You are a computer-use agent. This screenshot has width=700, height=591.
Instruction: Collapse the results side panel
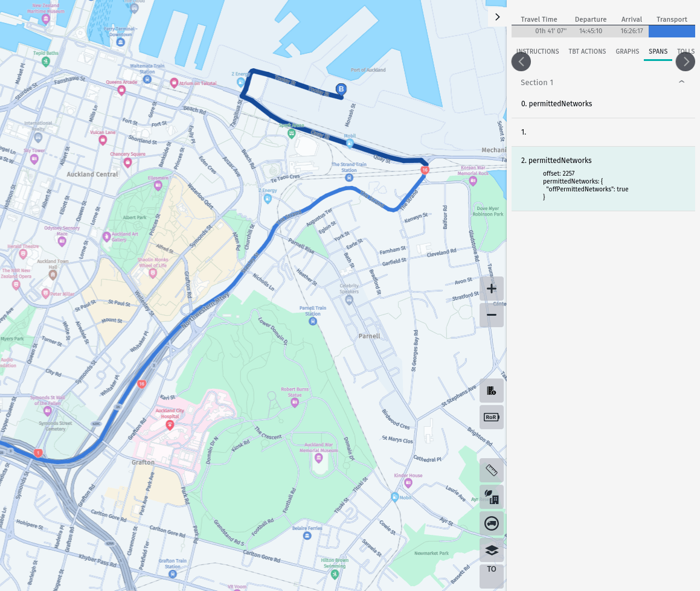(x=496, y=16)
